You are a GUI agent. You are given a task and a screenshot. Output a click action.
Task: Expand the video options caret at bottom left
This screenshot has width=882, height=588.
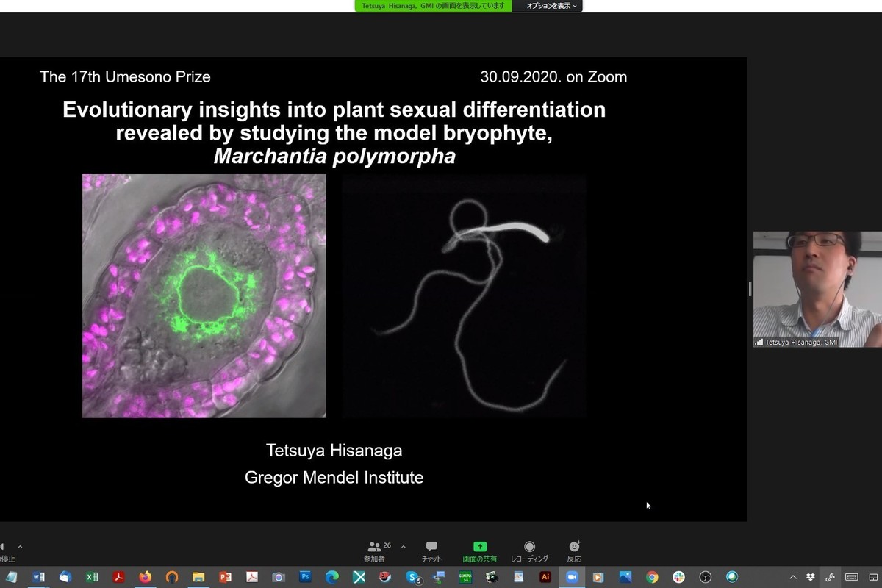point(20,547)
